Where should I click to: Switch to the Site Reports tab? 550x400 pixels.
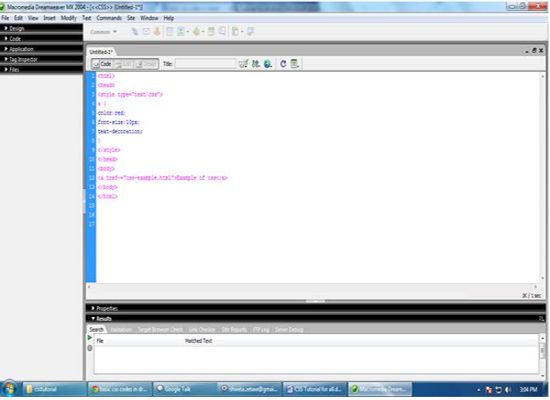click(234, 329)
